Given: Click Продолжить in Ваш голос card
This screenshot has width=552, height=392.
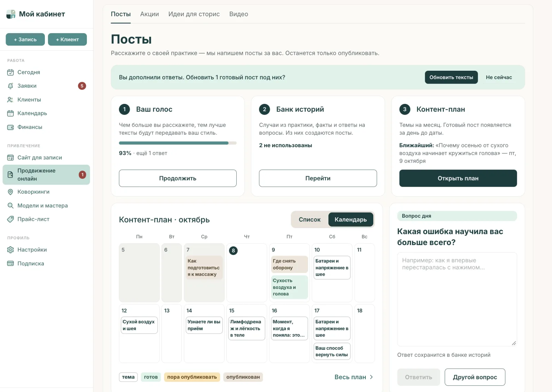Looking at the screenshot, I should point(178,178).
